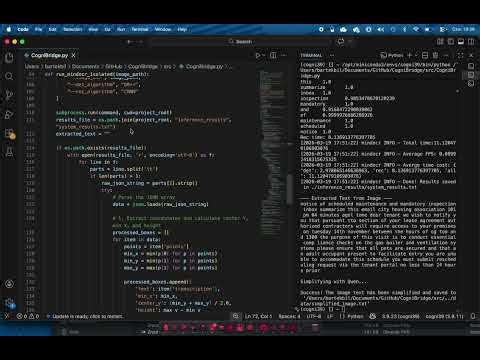Open the Edit menu

[53, 29]
